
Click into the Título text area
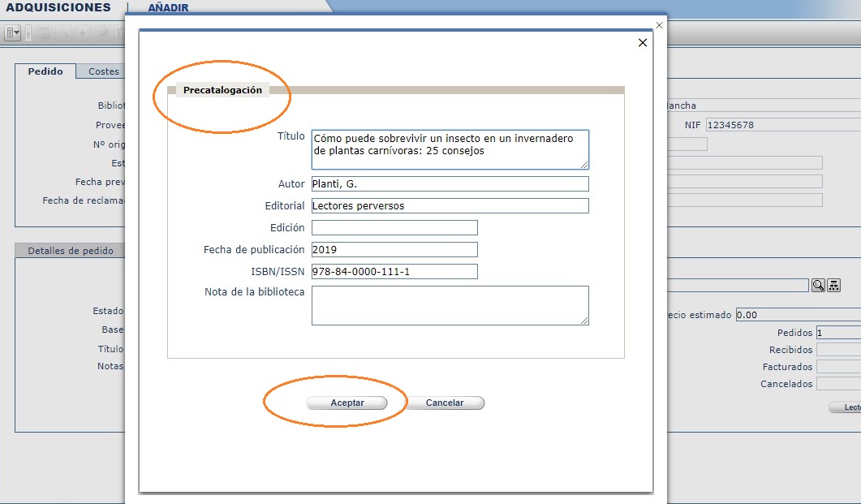(450, 149)
